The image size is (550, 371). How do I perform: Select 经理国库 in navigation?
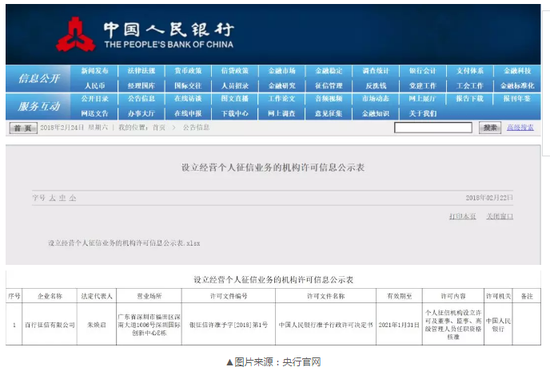(x=141, y=86)
